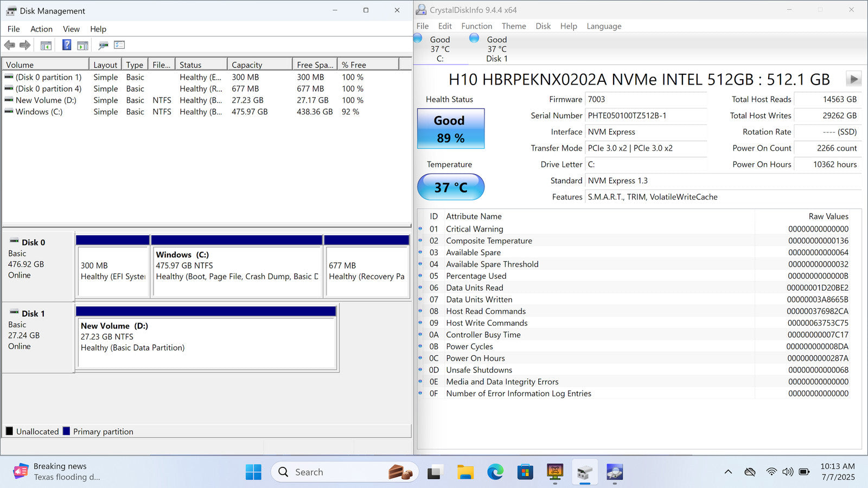Screen dimensions: 868x488
Task: Switch to the CrystalDiskInfo taskbar icon
Action: [x=615, y=472]
